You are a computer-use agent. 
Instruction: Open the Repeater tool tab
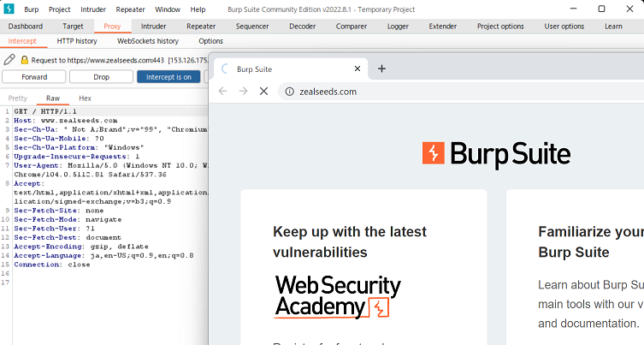(201, 27)
